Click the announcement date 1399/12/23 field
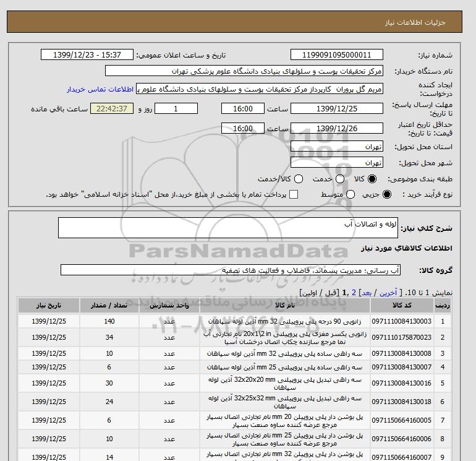The image size is (476, 461). 87,54
